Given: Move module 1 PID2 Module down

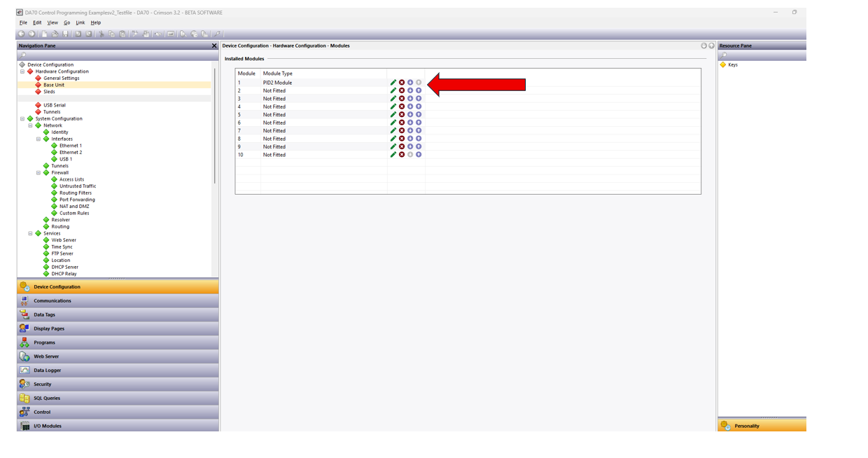Looking at the screenshot, I should [410, 83].
